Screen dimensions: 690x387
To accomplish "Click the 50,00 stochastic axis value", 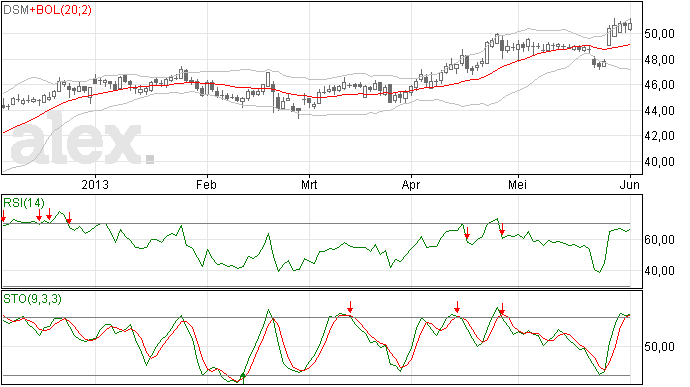I will (x=659, y=347).
